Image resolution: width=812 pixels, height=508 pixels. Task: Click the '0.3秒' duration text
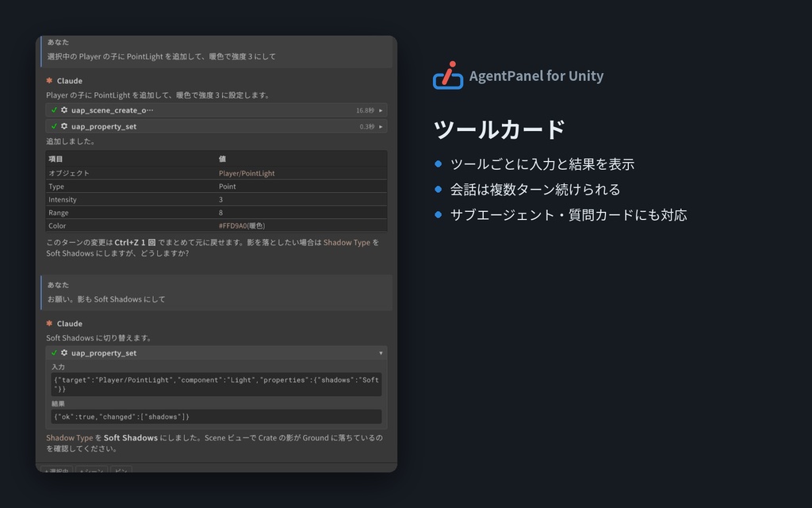(x=367, y=126)
